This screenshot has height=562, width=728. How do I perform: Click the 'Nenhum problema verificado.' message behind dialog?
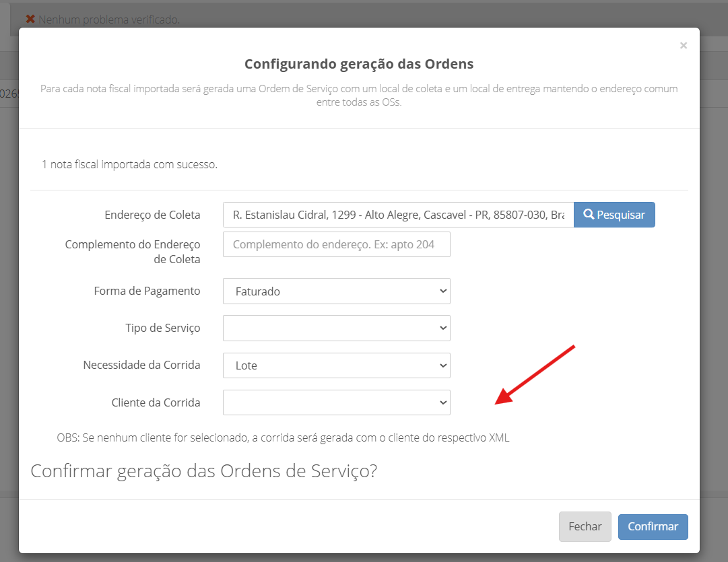109,20
